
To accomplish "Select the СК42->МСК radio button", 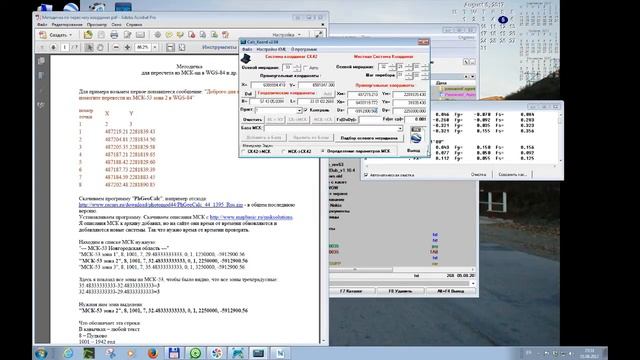I will coord(244,151).
